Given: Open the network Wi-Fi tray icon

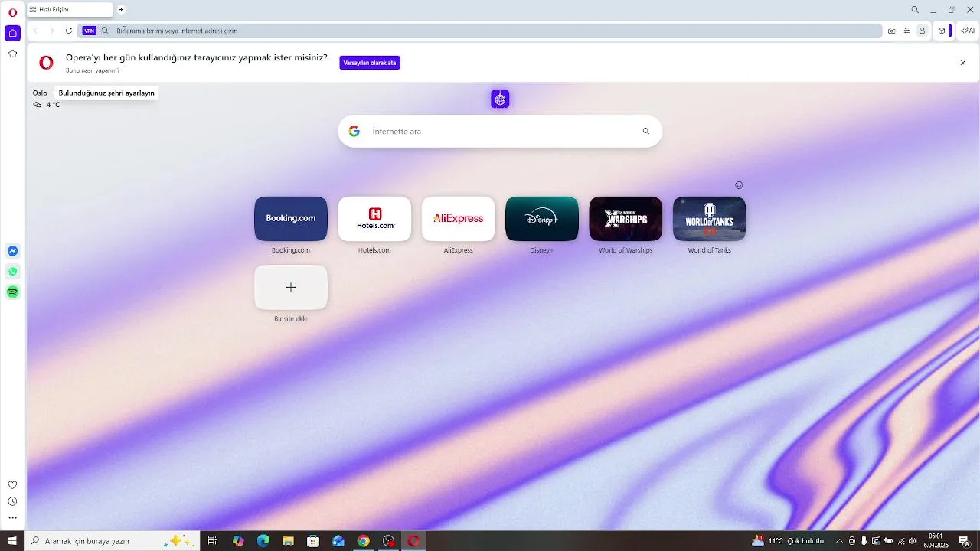Looking at the screenshot, I should tap(900, 541).
